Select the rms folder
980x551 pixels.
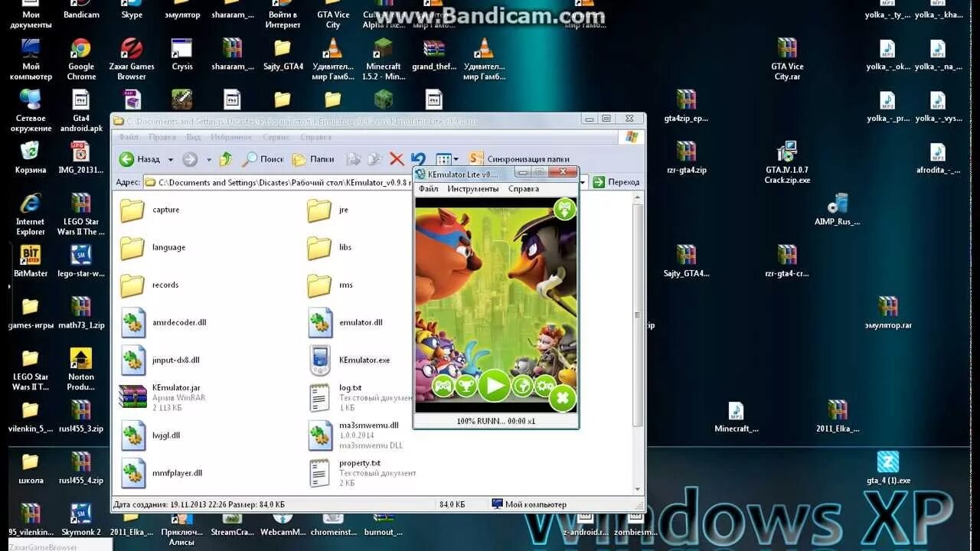tap(329, 285)
